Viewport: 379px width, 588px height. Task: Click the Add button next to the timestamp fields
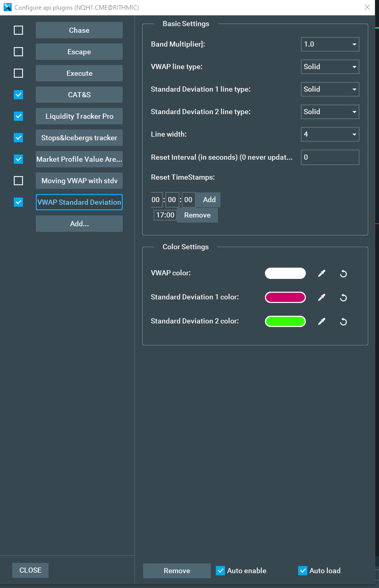[x=208, y=200]
